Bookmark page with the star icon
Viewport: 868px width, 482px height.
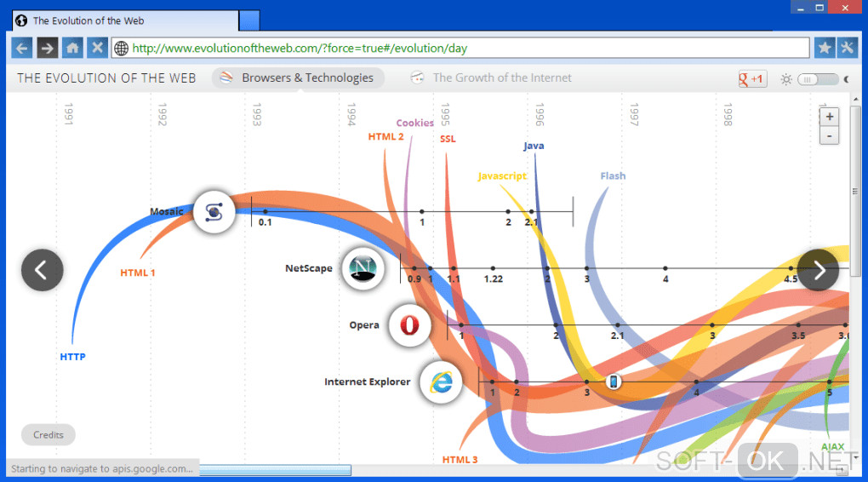pos(825,49)
